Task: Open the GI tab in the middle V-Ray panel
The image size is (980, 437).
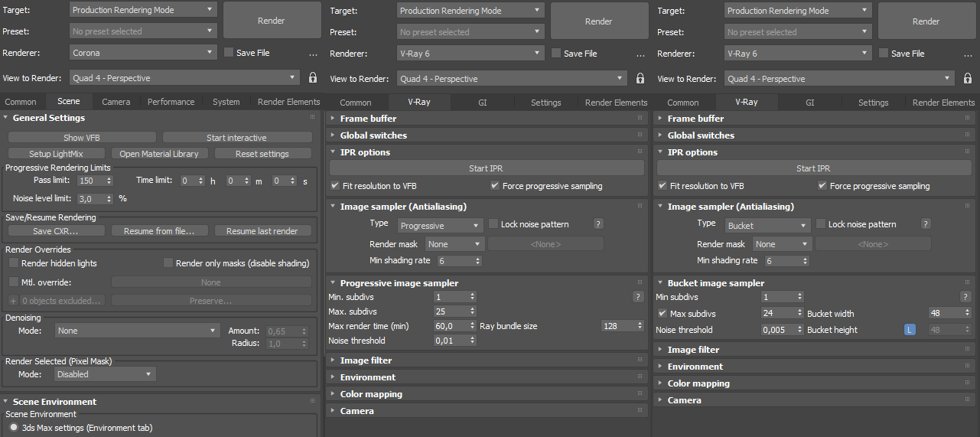Action: [x=483, y=103]
